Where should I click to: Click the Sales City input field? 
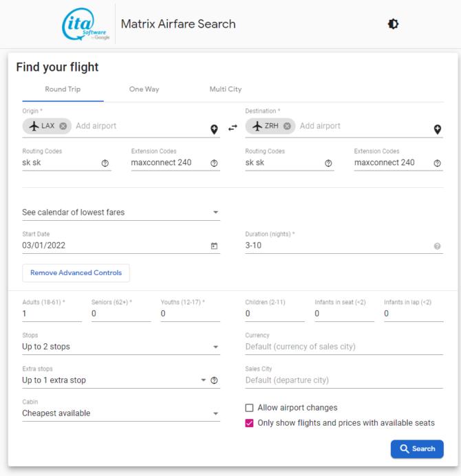344,380
